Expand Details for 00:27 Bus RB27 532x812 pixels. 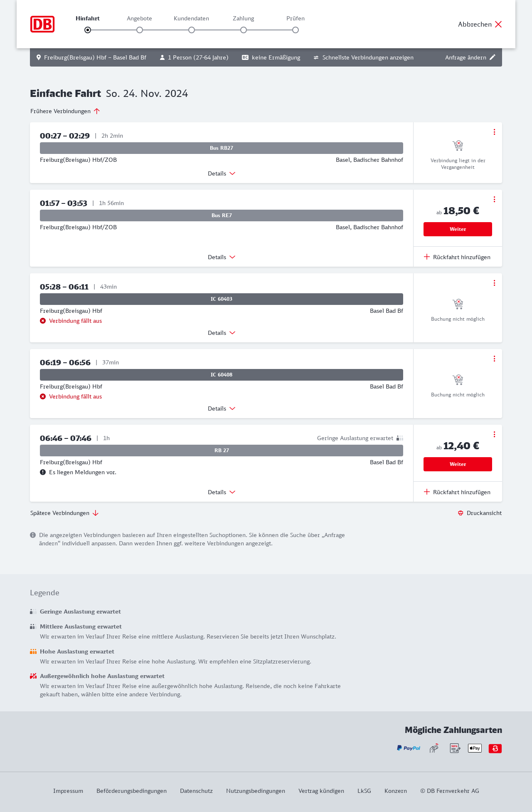(x=222, y=173)
